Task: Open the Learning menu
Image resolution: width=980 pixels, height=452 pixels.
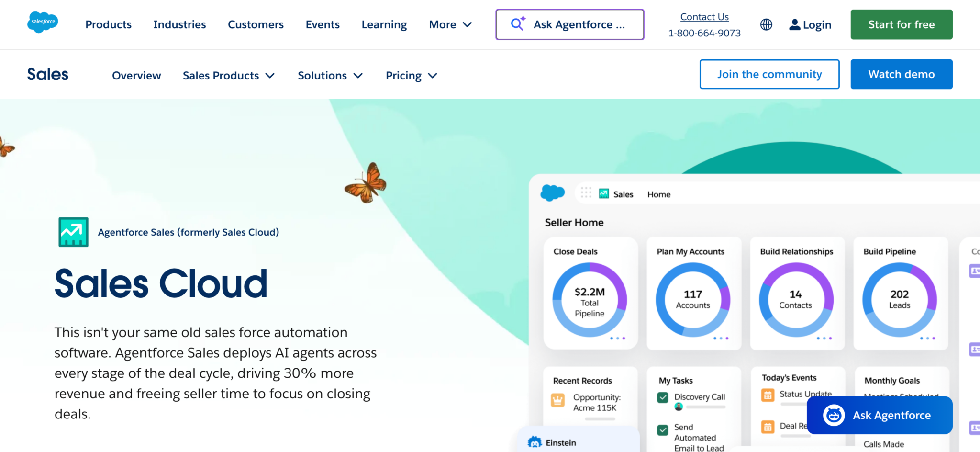Action: point(384,24)
